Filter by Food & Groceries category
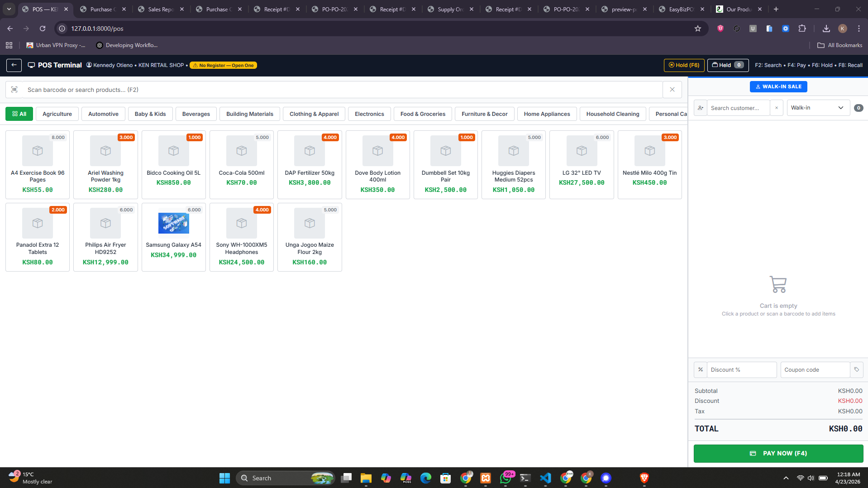The image size is (868, 488). (423, 114)
